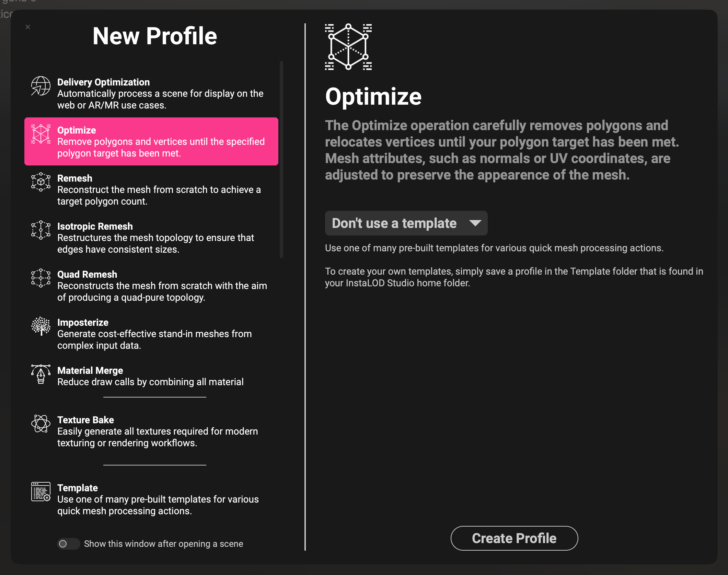Select the Delivery Optimization globe icon
Screen dimensions: 728x575
pyautogui.click(x=41, y=87)
